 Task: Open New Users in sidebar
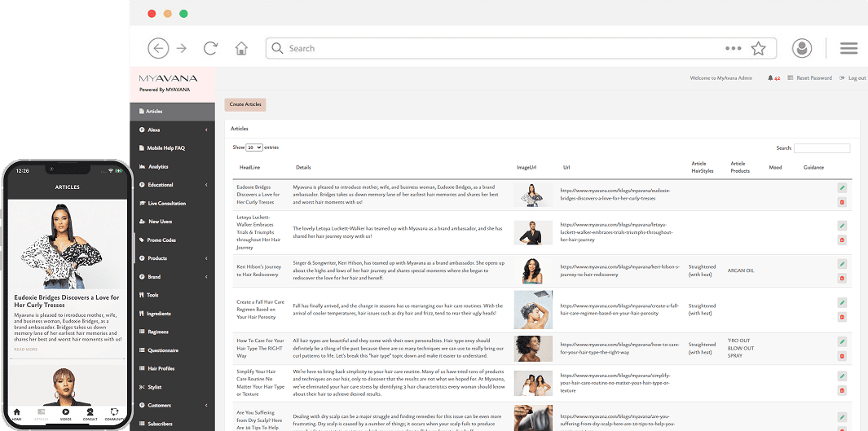point(172,222)
